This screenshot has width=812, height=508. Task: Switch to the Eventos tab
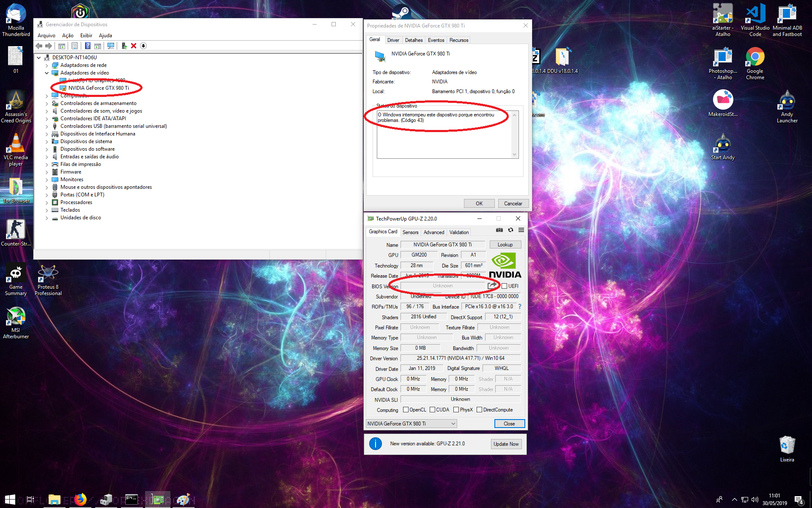pos(436,40)
